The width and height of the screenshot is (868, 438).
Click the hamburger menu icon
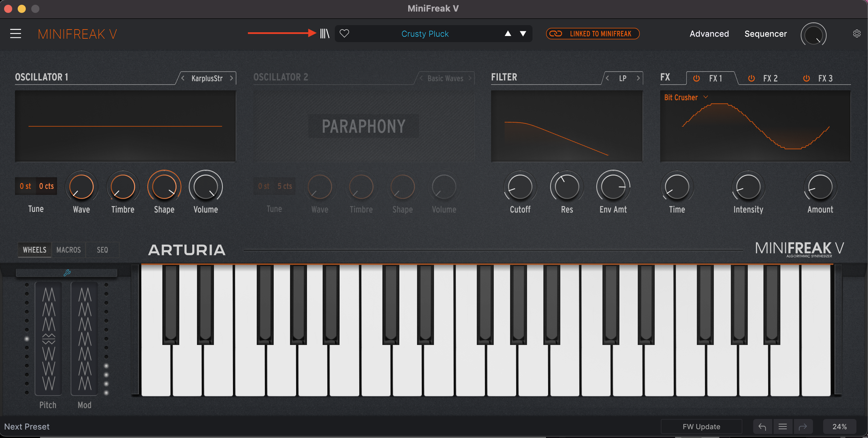click(16, 34)
